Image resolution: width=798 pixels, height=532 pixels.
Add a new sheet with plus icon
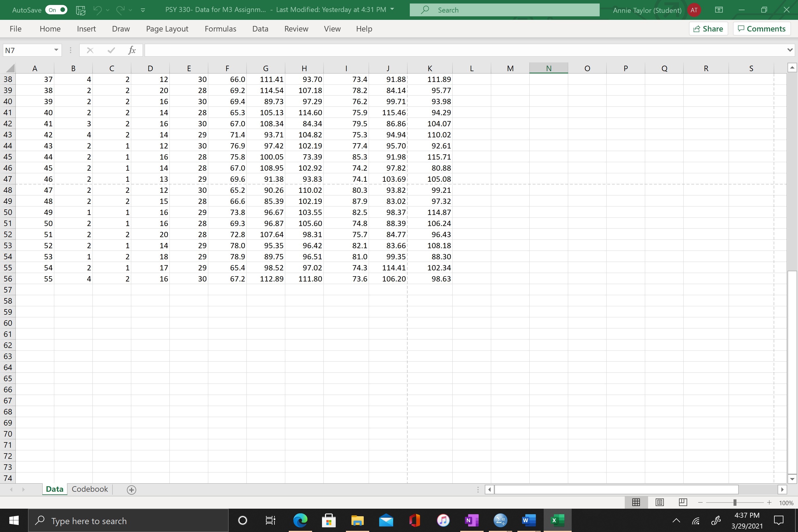(131, 490)
